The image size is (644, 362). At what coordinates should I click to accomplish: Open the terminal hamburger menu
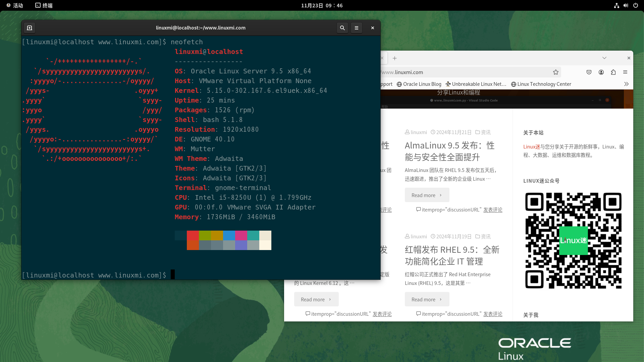pyautogui.click(x=357, y=28)
